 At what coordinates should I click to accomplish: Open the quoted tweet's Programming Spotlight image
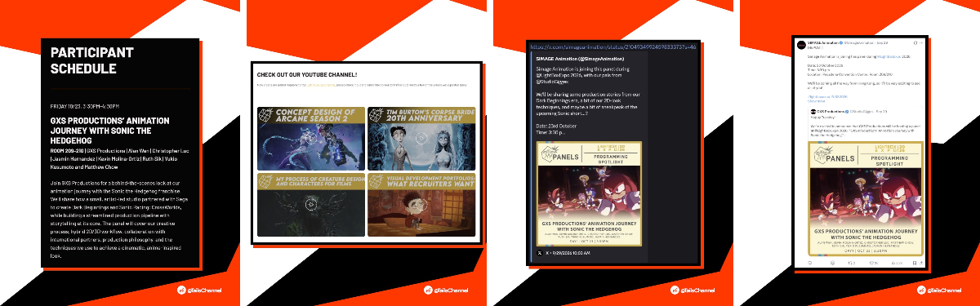pos(866,198)
